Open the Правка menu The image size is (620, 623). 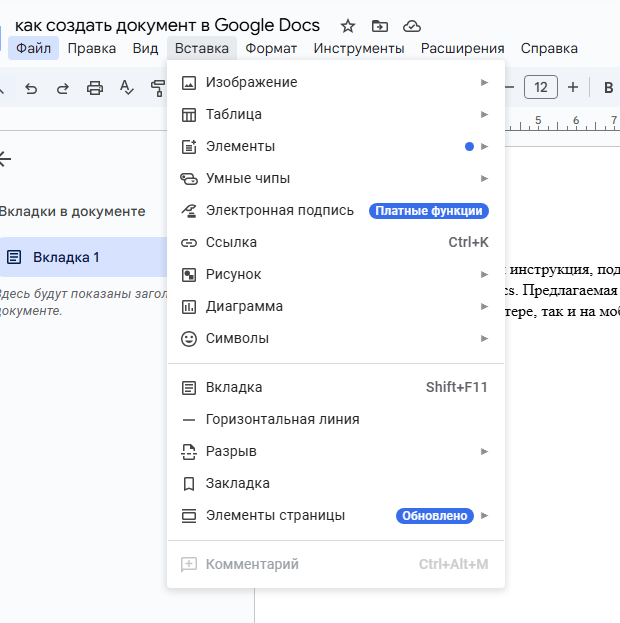point(92,48)
